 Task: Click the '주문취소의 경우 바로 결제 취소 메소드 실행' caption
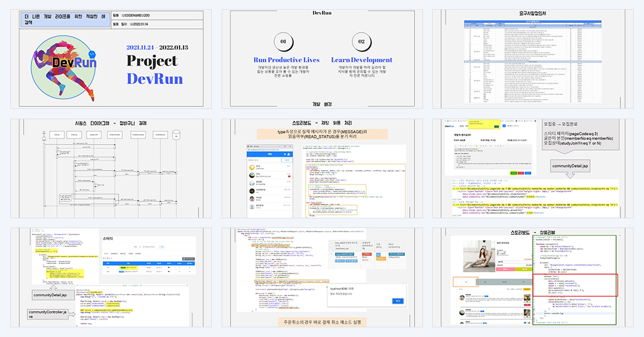[322, 322]
